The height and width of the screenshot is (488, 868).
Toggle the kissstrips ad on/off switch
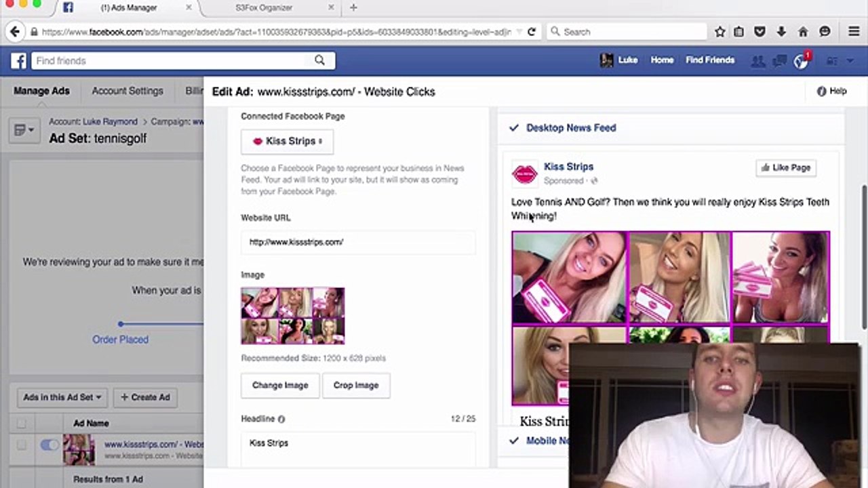tap(50, 445)
